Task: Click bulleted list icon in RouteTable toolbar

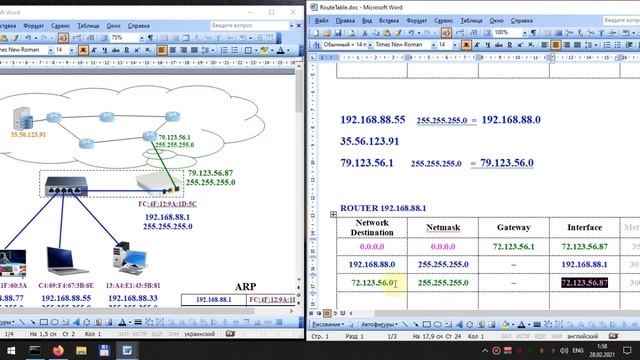Action: point(618,45)
